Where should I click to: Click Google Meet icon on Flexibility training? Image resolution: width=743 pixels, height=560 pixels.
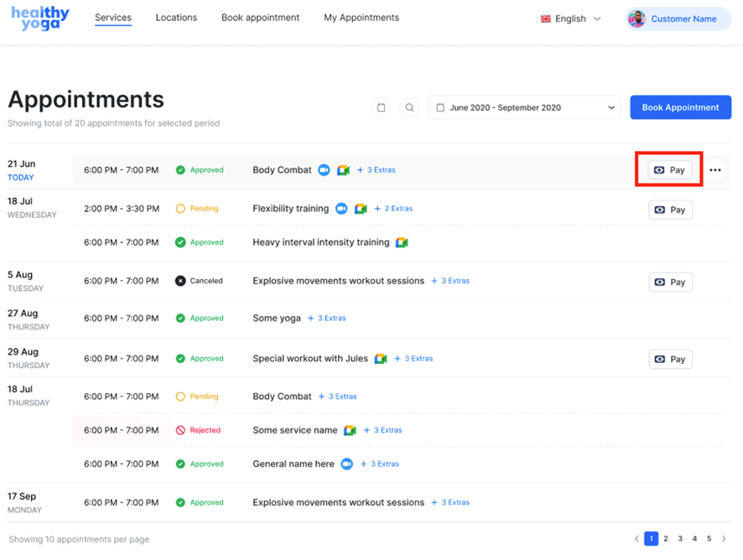click(361, 209)
